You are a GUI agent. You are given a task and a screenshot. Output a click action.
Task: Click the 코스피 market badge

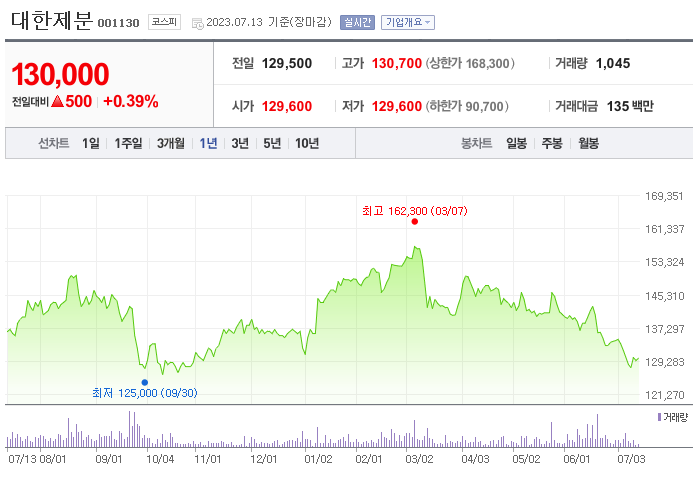pos(164,22)
